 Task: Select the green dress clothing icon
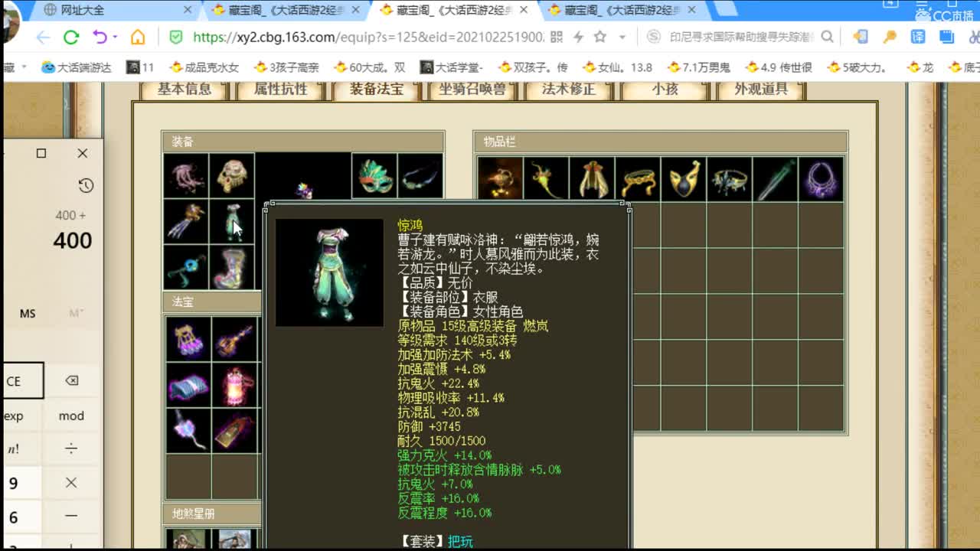click(232, 222)
